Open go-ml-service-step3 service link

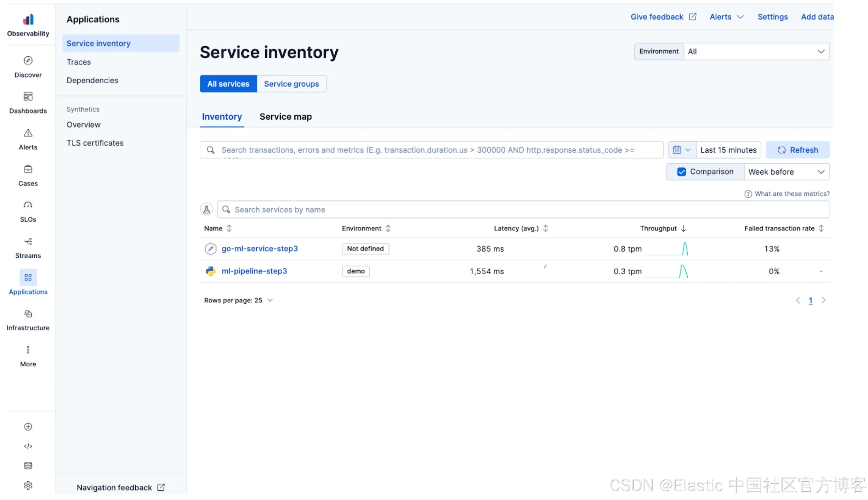coord(259,249)
